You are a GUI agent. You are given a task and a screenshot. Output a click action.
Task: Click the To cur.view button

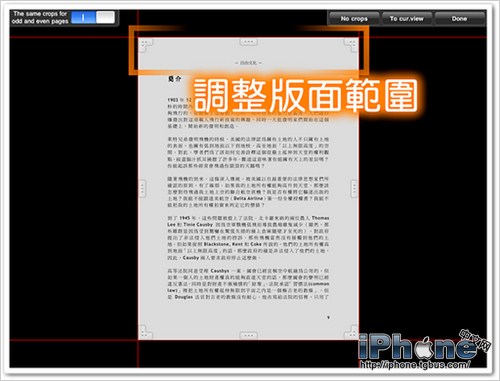407,19
